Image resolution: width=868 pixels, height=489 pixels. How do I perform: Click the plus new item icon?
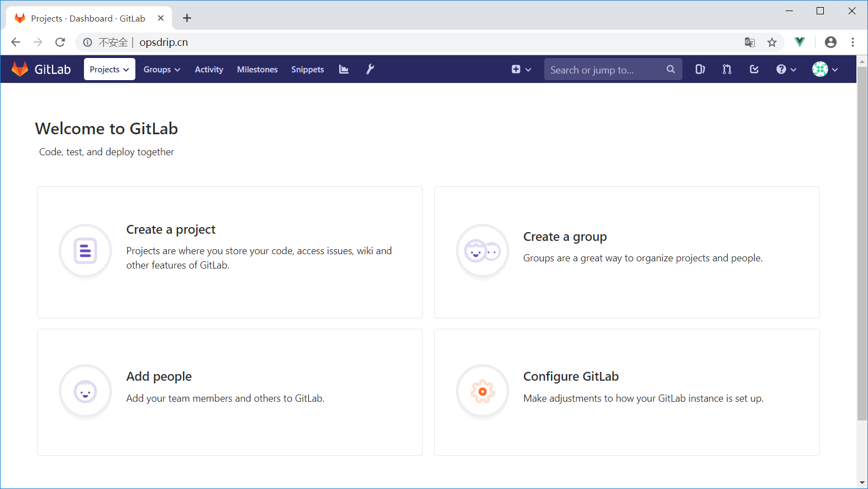pos(516,69)
